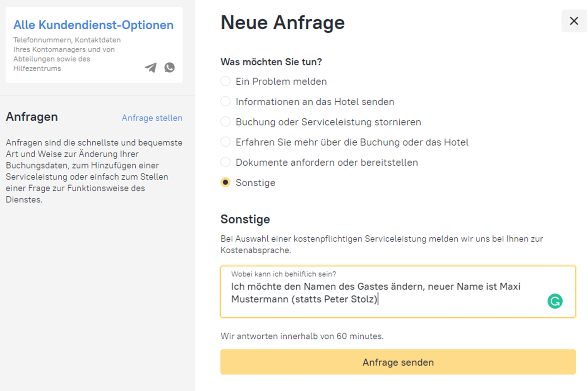588x391 pixels.
Task: Open the Telegram contact icon
Action: (151, 68)
